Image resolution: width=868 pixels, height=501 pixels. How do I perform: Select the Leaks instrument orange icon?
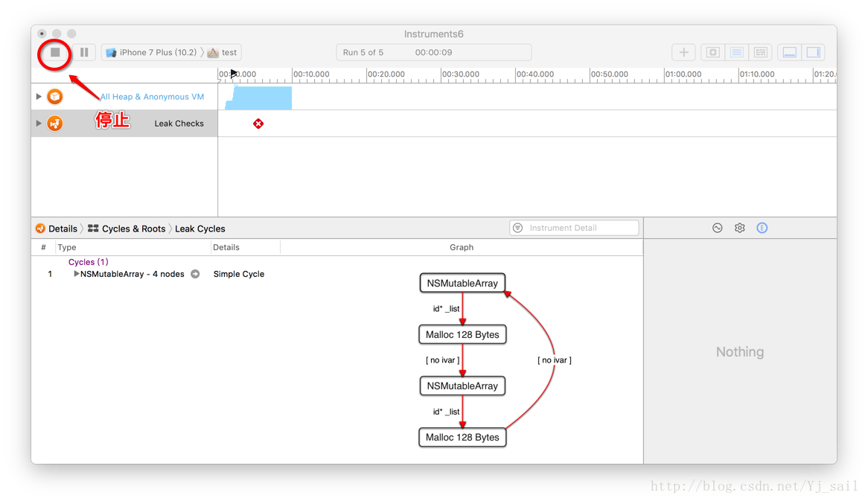point(55,123)
